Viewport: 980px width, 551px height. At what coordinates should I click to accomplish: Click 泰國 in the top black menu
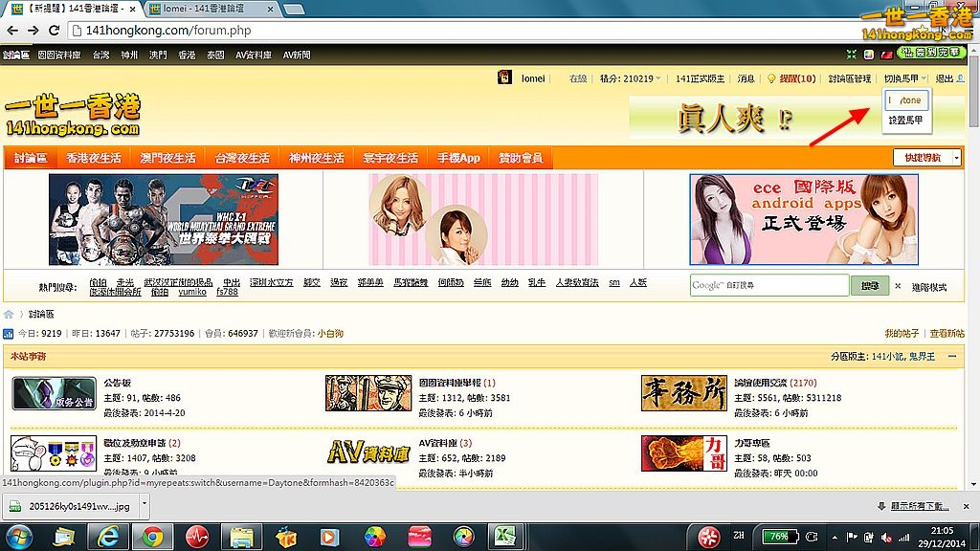(x=215, y=55)
